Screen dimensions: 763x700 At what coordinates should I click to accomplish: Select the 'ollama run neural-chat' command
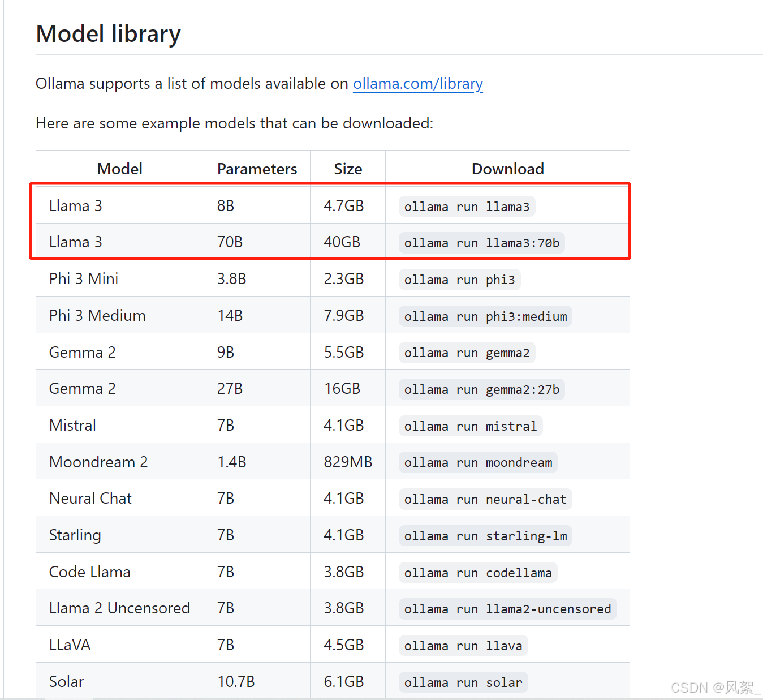click(x=486, y=499)
